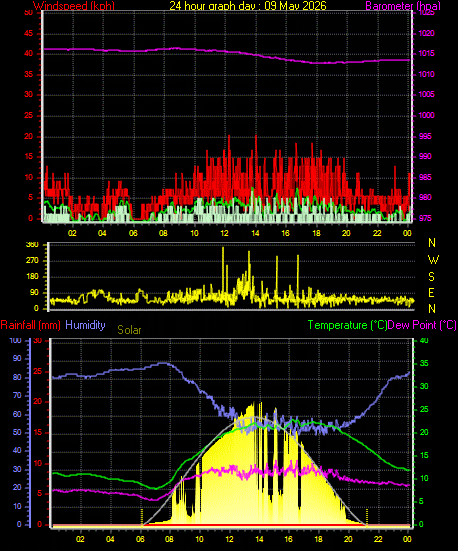This screenshot has height=551, width=458.
Task: Click the 40 value on the green temperature axis
Action: (424, 341)
